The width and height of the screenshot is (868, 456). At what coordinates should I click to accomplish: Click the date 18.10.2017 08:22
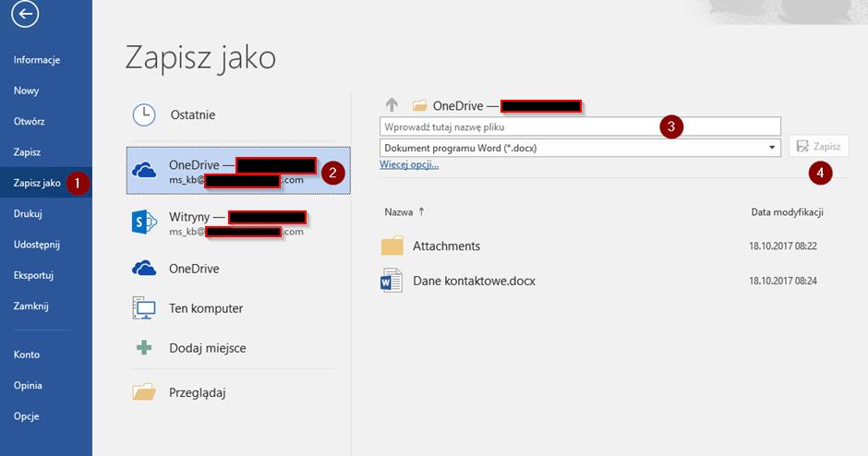pos(783,246)
